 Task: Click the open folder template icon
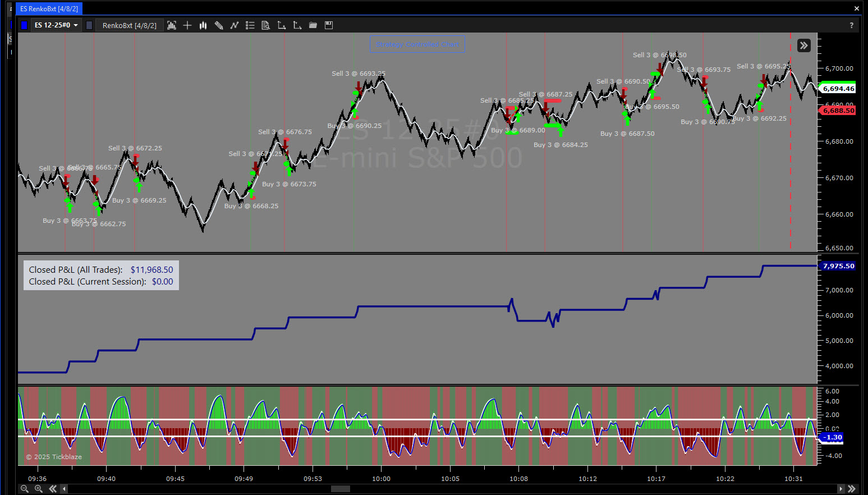point(313,25)
